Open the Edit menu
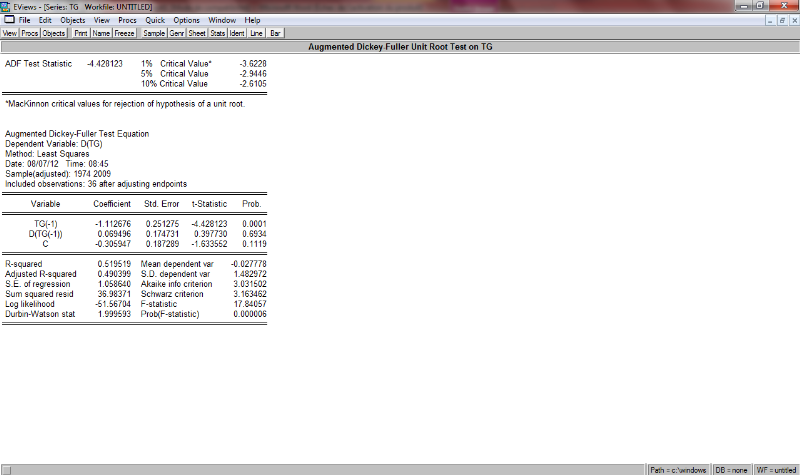 [45, 20]
